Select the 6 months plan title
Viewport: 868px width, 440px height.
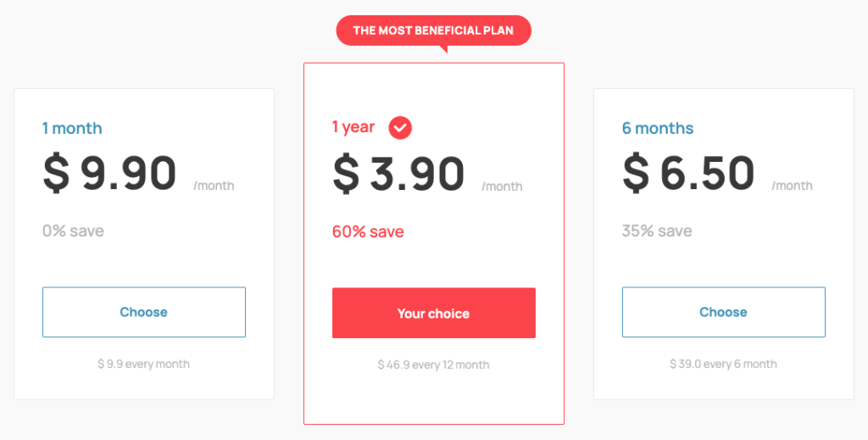658,129
